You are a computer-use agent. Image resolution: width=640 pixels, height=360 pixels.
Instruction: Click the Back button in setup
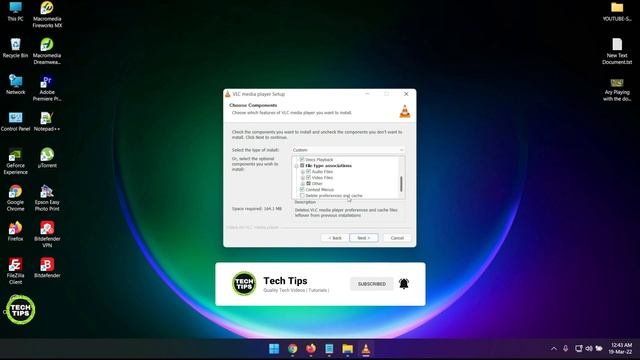coord(335,238)
